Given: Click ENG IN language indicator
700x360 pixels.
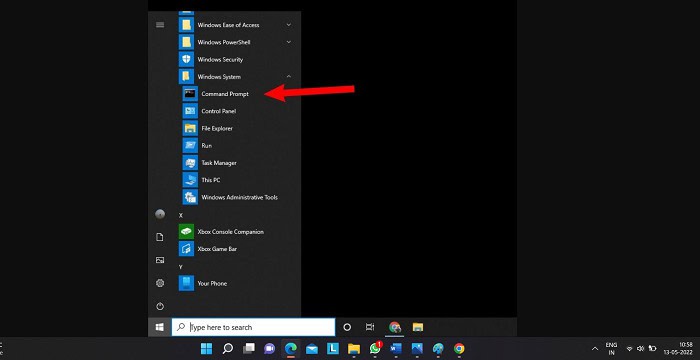Looking at the screenshot, I should click(x=611, y=348).
